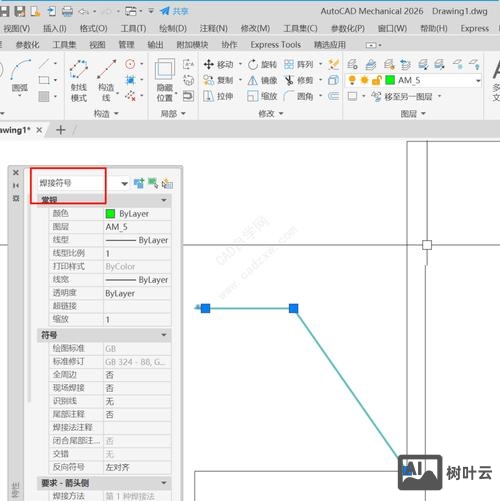Click the 复制 copy tool
Image resolution: width=500 pixels, height=501 pixels.
[x=219, y=80]
